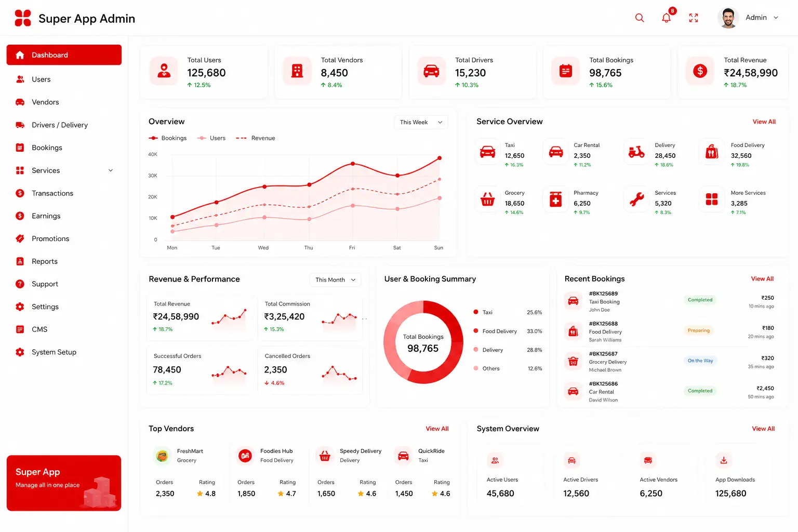Click the App Downloads icon in System Overview
Screen dimensions: 798x532
[723, 460]
